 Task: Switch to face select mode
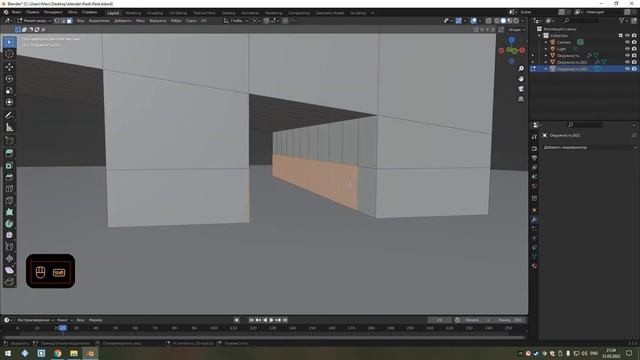pyautogui.click(x=69, y=20)
